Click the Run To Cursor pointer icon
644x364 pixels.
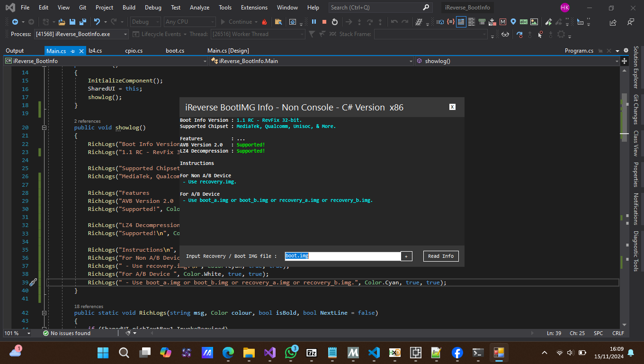(540, 34)
